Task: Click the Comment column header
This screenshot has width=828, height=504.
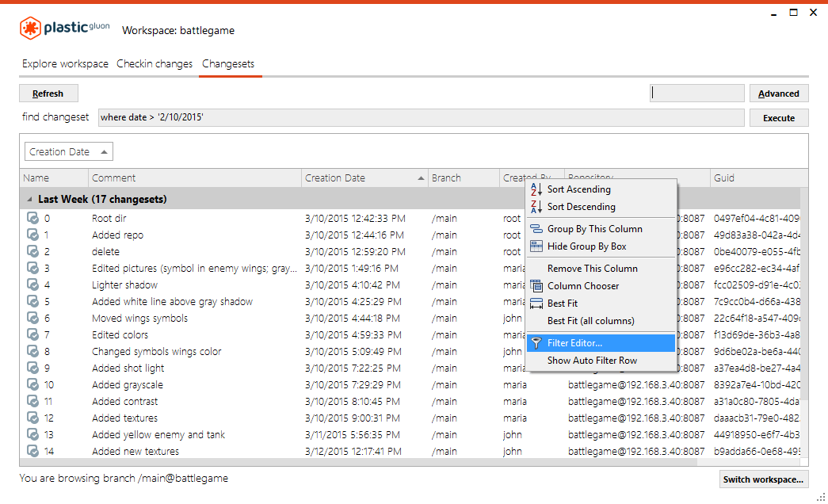Action: pyautogui.click(x=195, y=178)
